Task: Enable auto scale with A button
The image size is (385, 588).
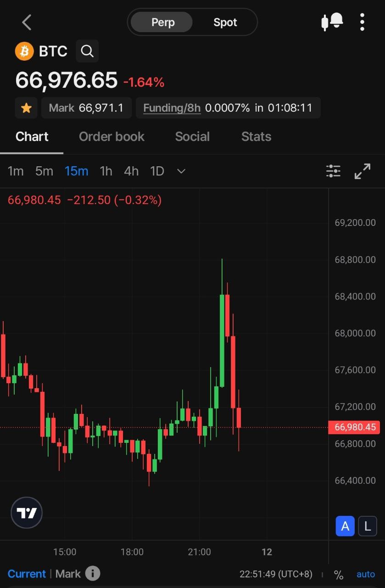Action: coord(345,526)
